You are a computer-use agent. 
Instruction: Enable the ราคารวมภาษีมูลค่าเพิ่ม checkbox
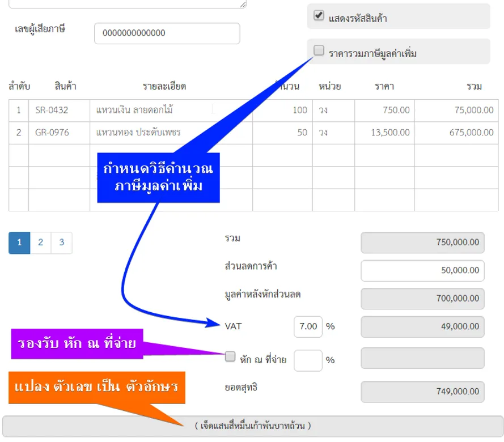click(319, 50)
